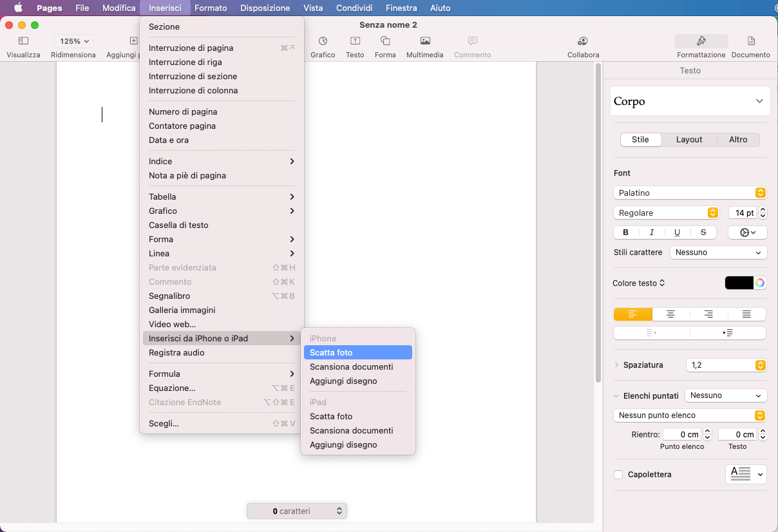Enable the Capolettera checkbox

coord(618,475)
